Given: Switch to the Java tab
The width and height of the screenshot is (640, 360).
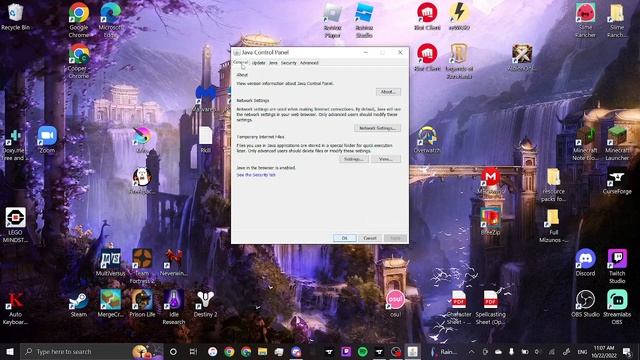Looking at the screenshot, I should coord(273,63).
